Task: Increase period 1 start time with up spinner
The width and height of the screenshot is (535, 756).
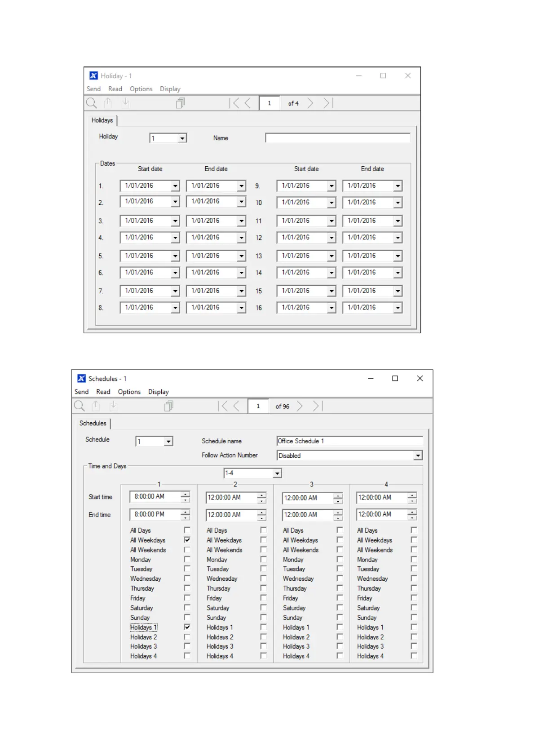Action: click(x=186, y=494)
